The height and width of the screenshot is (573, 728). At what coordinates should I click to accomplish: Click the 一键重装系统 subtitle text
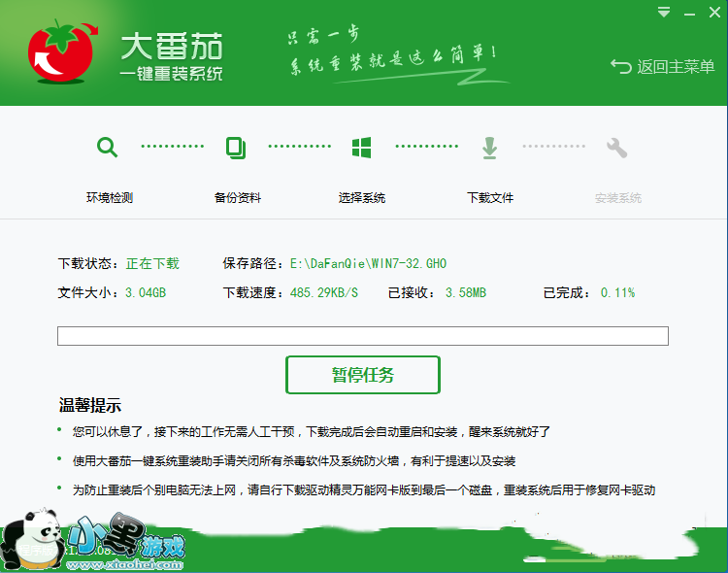coord(171,74)
